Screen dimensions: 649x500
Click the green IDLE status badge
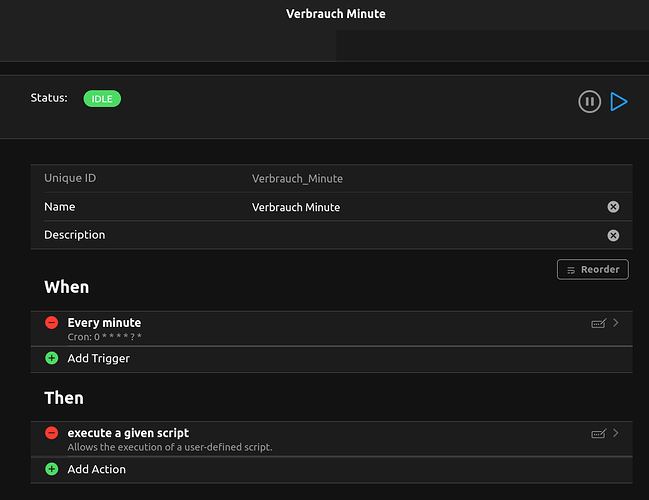click(102, 98)
